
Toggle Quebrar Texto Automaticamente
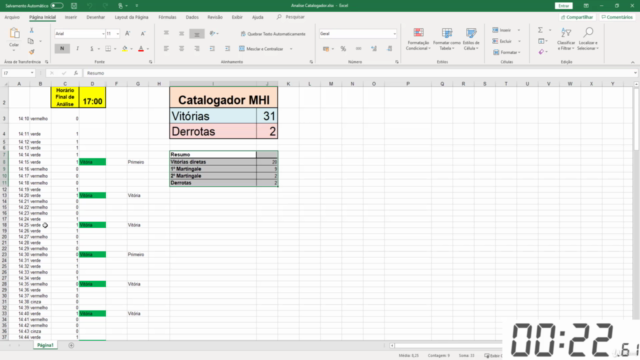[x=273, y=34]
